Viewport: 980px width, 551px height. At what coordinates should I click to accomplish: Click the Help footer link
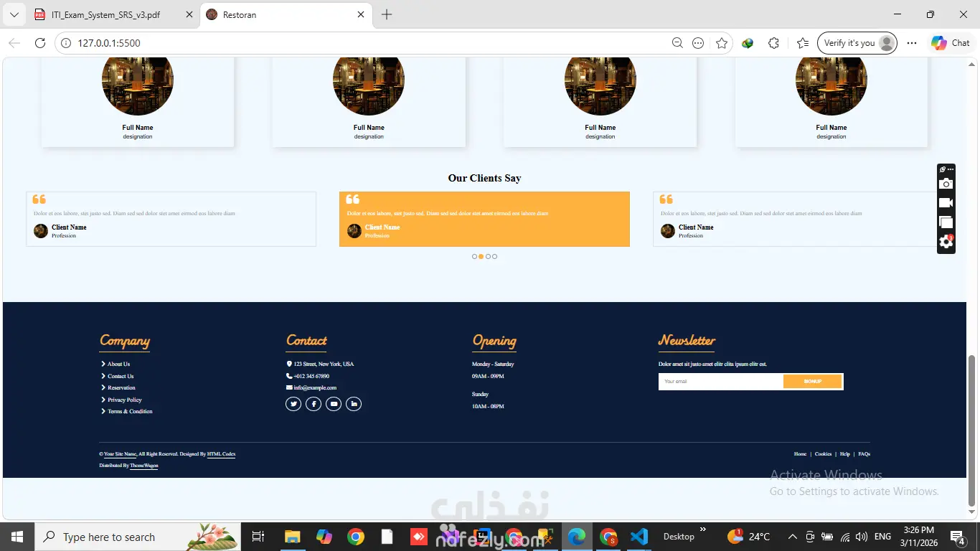844,454
